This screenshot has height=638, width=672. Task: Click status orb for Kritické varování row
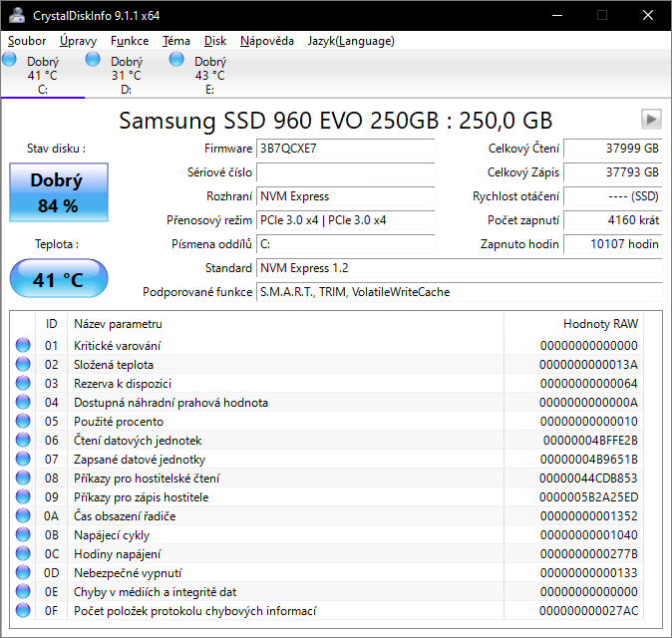(23, 345)
